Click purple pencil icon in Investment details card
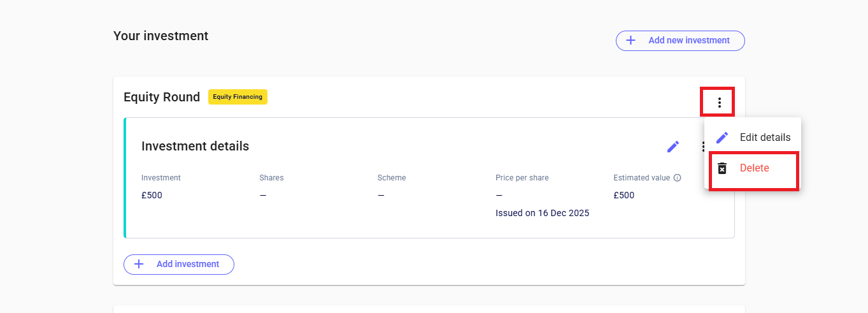 [x=673, y=147]
